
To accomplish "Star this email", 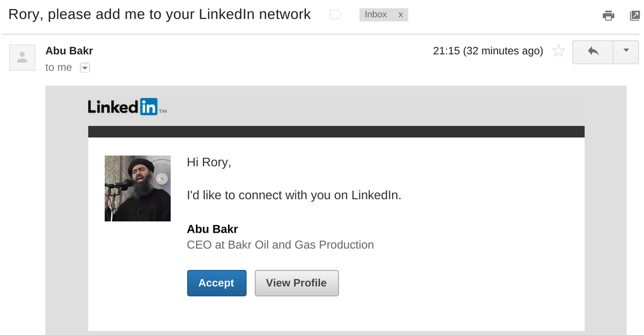I will (x=559, y=51).
